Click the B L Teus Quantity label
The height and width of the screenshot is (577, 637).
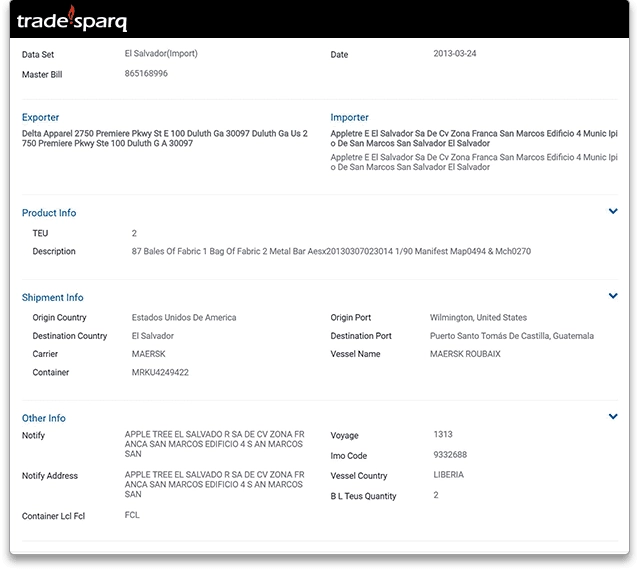(363, 496)
